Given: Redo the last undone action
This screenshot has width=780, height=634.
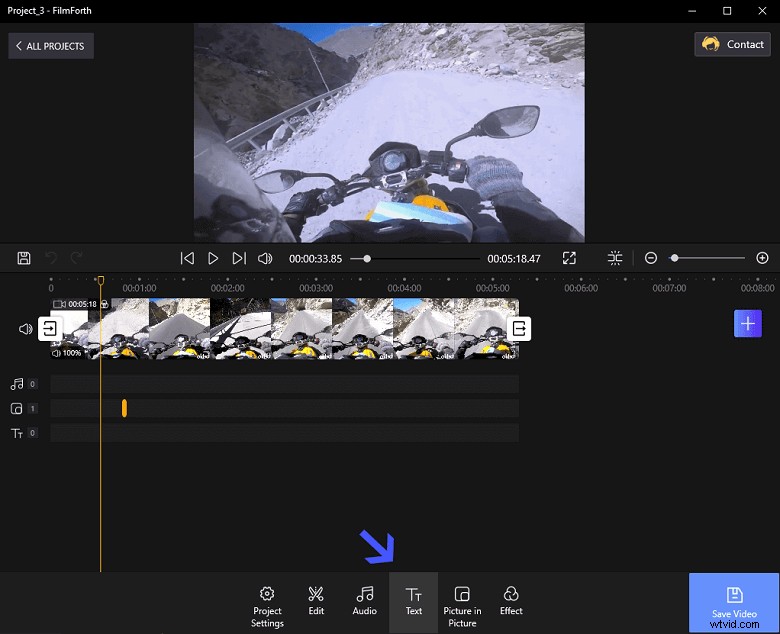Looking at the screenshot, I should point(76,258).
